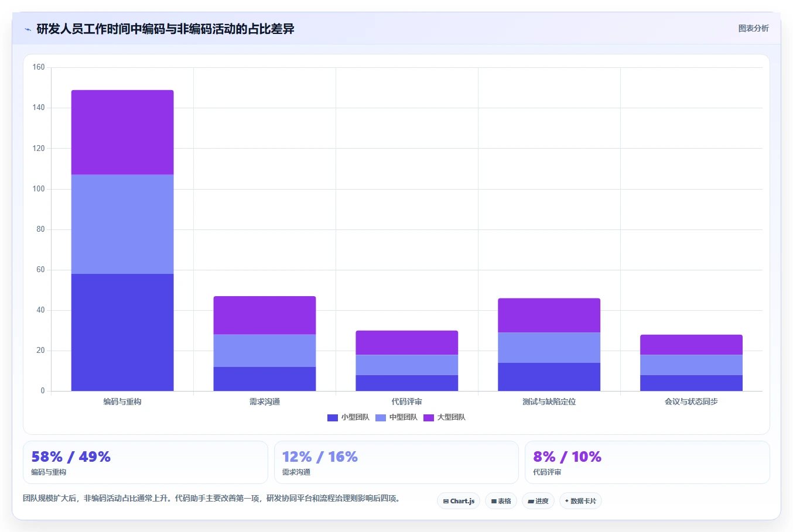Click the 代码评审 x-axis label
The height and width of the screenshot is (532, 793).
pos(407,401)
